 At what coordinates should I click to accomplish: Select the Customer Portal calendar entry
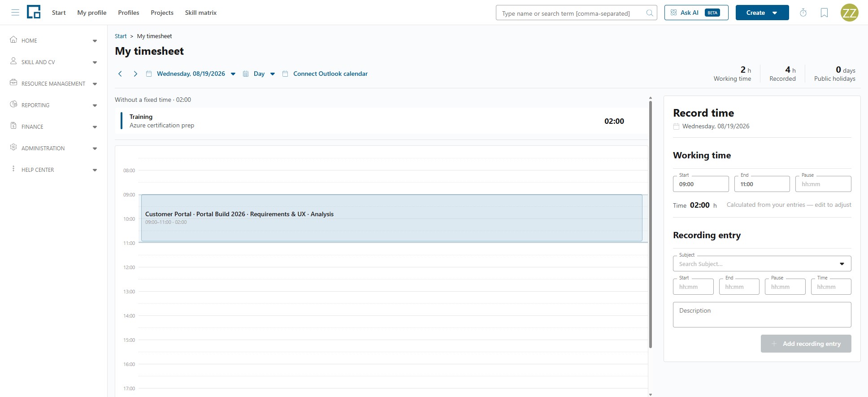tap(391, 218)
